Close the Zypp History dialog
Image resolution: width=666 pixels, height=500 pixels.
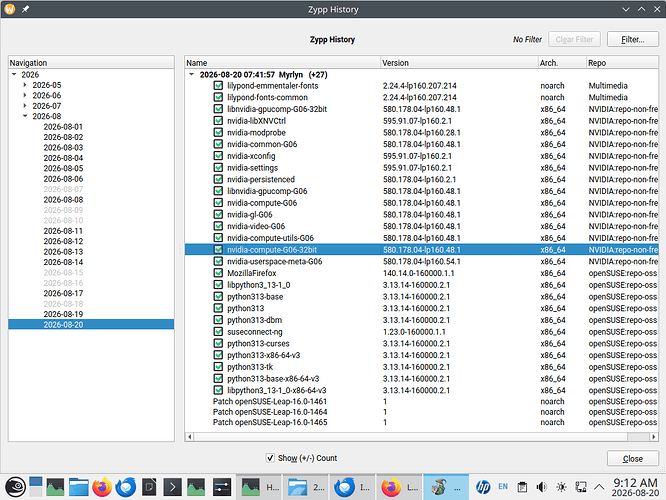tap(633, 459)
